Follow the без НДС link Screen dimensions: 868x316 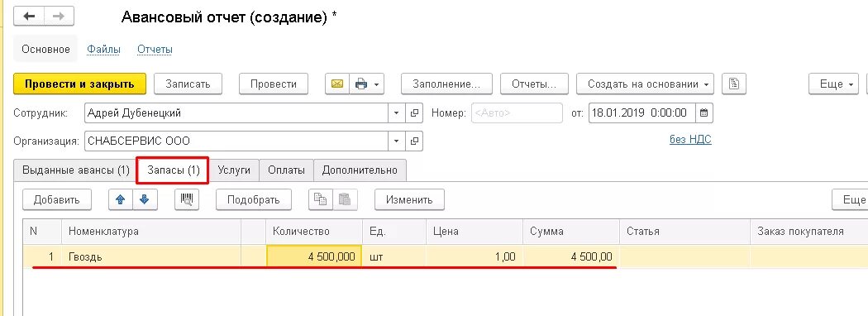click(690, 140)
